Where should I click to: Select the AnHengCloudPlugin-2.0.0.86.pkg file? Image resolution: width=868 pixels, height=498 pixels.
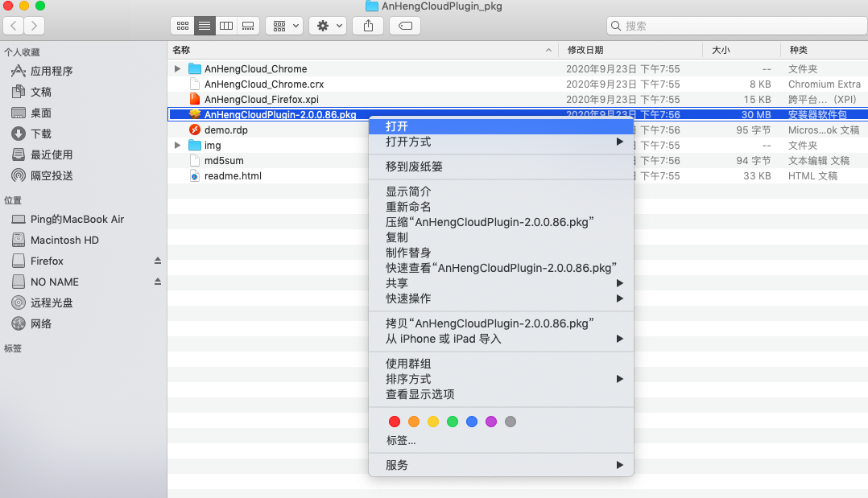280,115
